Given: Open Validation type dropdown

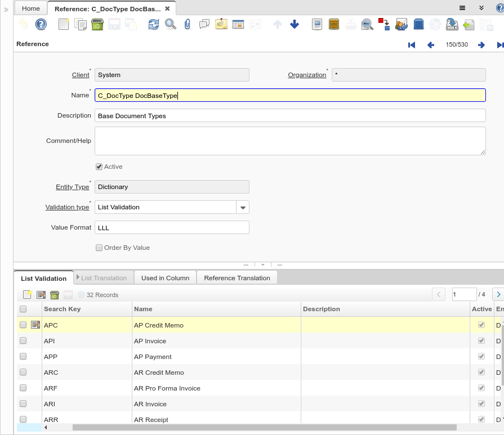Looking at the screenshot, I should click(x=243, y=207).
